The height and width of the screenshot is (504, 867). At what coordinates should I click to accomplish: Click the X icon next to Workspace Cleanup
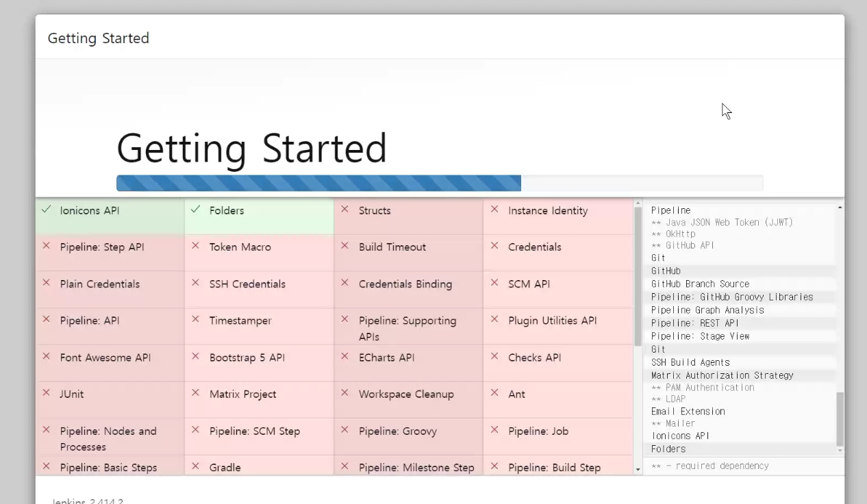(344, 393)
